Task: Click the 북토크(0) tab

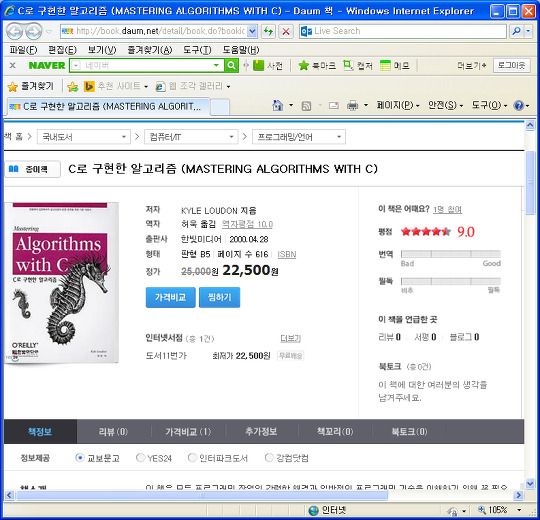Action: point(409,431)
